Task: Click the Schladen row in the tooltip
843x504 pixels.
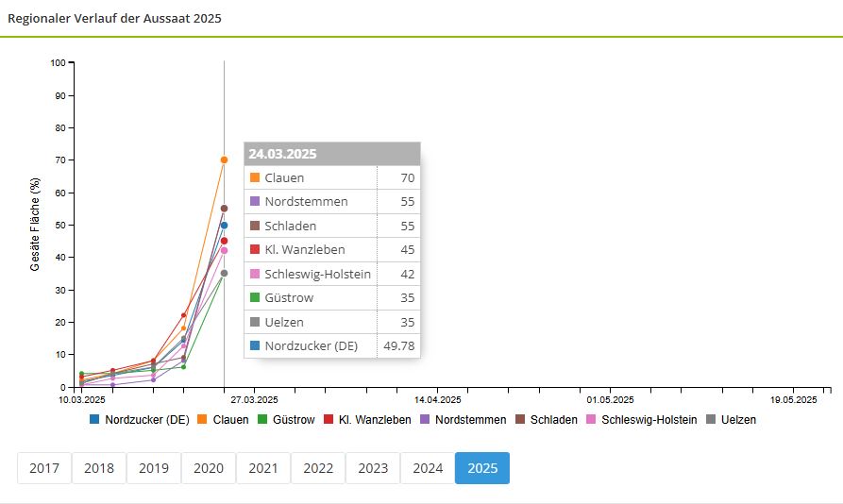Action: point(332,226)
